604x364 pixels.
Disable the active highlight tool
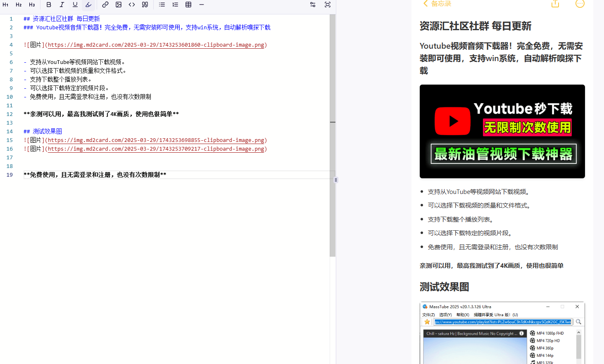(x=88, y=5)
